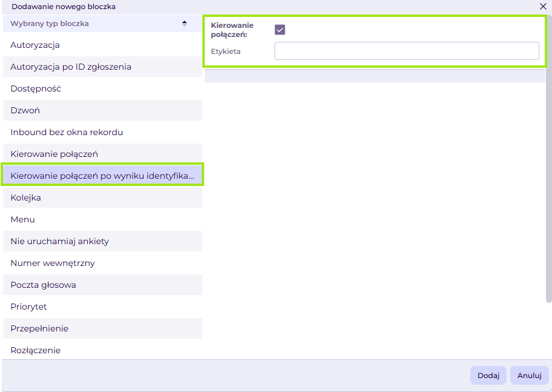Choose Dostępność block type

click(x=102, y=88)
